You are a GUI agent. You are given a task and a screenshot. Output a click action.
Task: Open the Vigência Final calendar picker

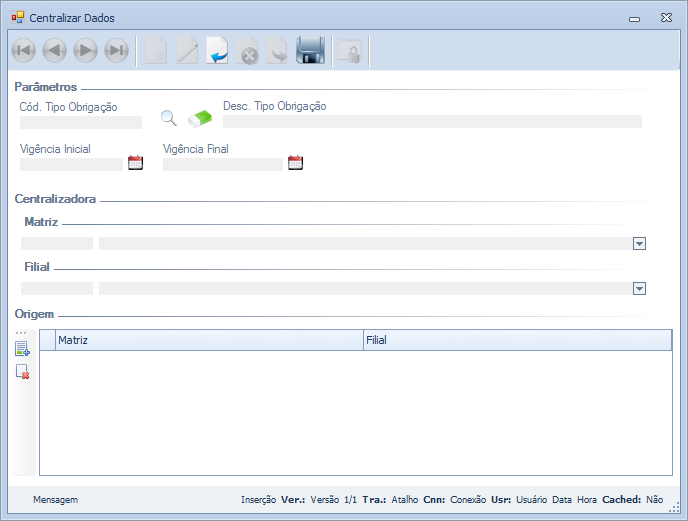tap(296, 162)
